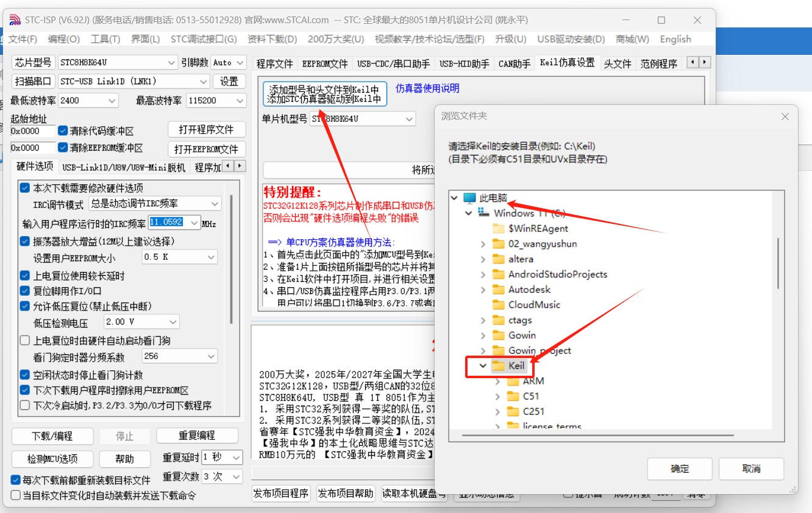Screen dimensions: 812x513
Task: Toggle 每次下载前都重新装载目标文件 checkbox
Action: pos(16,480)
